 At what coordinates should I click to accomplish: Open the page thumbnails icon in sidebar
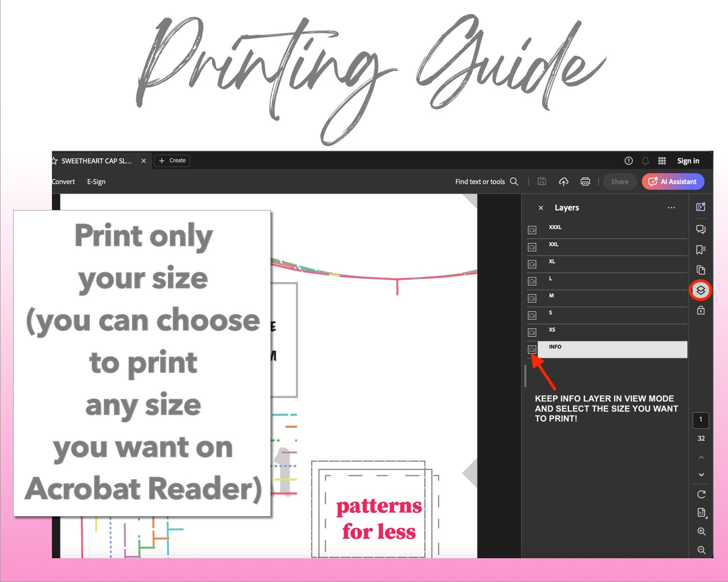pyautogui.click(x=700, y=270)
